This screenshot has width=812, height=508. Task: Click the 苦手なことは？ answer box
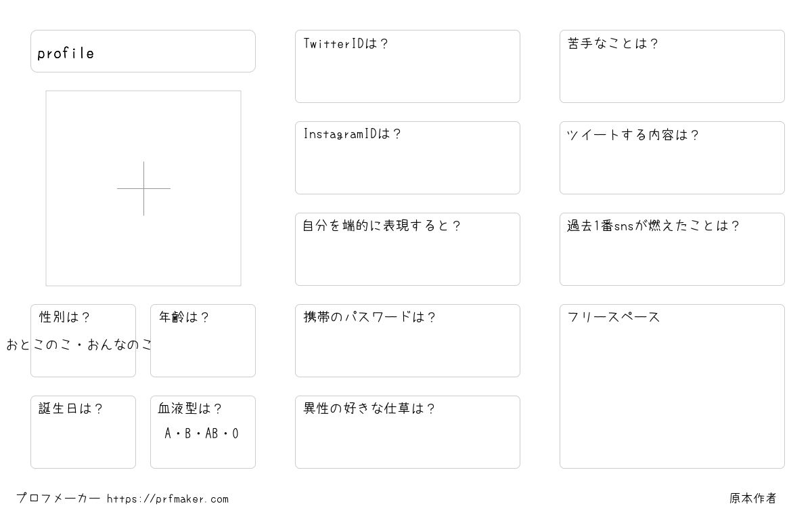pyautogui.click(x=672, y=66)
